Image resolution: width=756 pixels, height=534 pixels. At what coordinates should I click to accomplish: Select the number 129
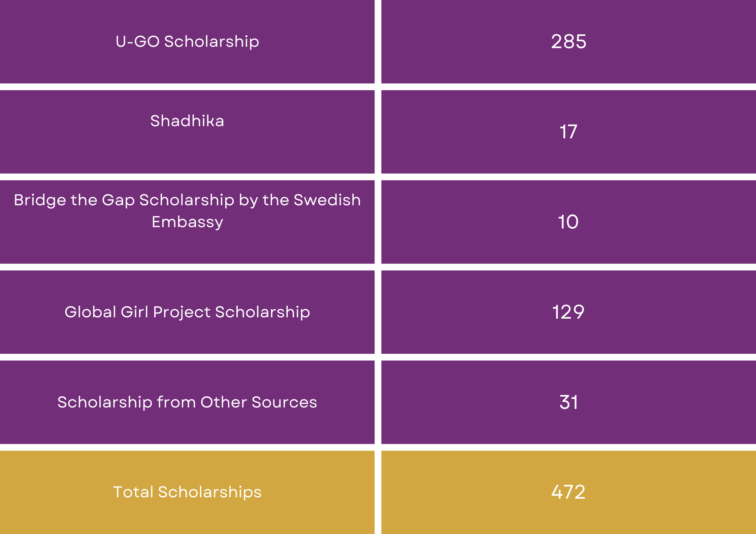click(568, 312)
